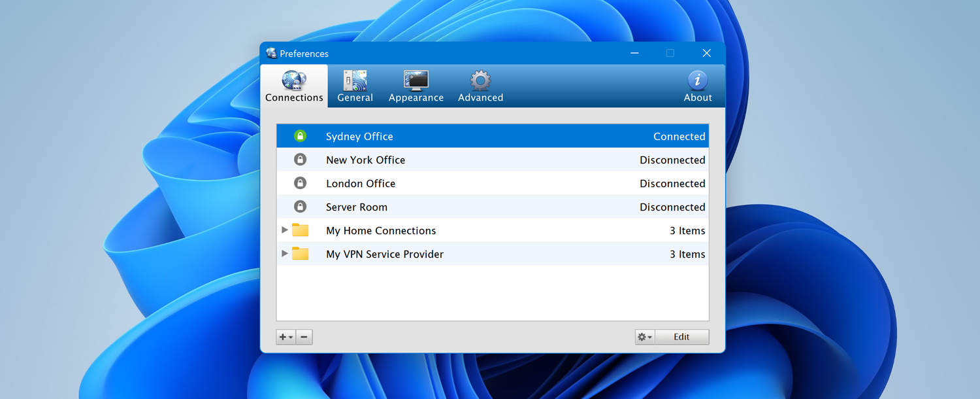Click the lock icon next to London Office

click(300, 183)
